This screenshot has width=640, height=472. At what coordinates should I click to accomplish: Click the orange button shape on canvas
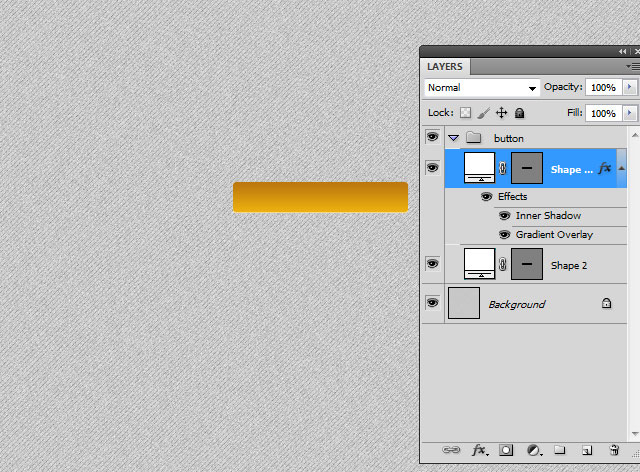click(x=320, y=197)
